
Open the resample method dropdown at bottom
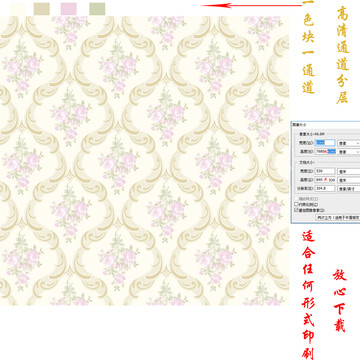coord(338,218)
